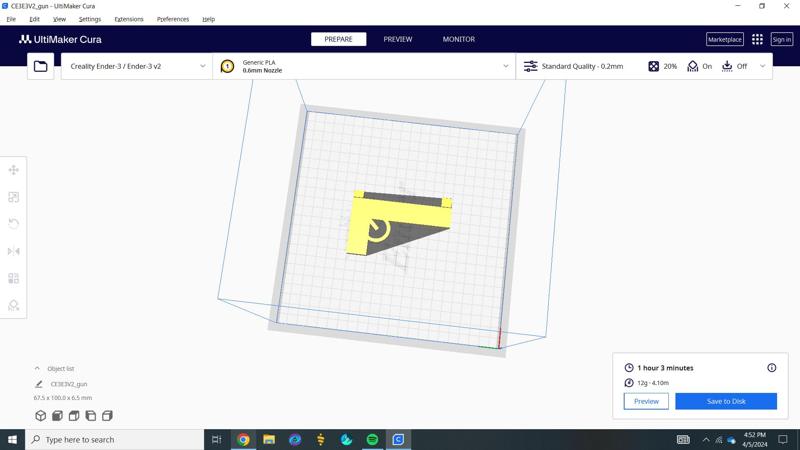Click the Sign in button
800x450 pixels.
click(x=781, y=39)
